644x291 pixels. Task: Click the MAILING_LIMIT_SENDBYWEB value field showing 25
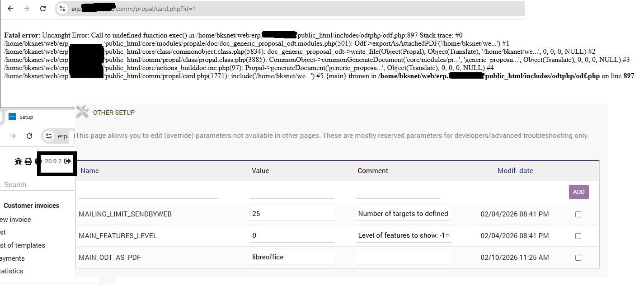pyautogui.click(x=291, y=214)
